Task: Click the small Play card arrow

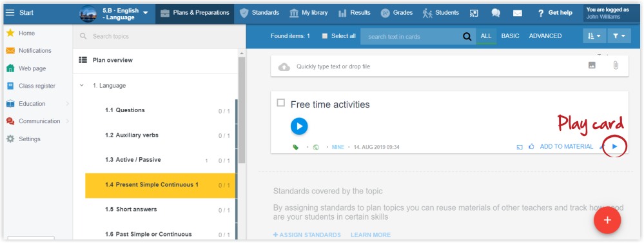Action: pos(615,146)
